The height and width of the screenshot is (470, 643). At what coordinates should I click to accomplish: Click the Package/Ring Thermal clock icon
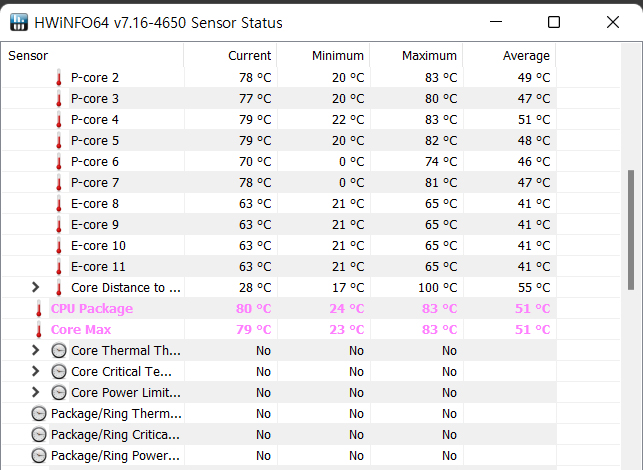coord(39,414)
